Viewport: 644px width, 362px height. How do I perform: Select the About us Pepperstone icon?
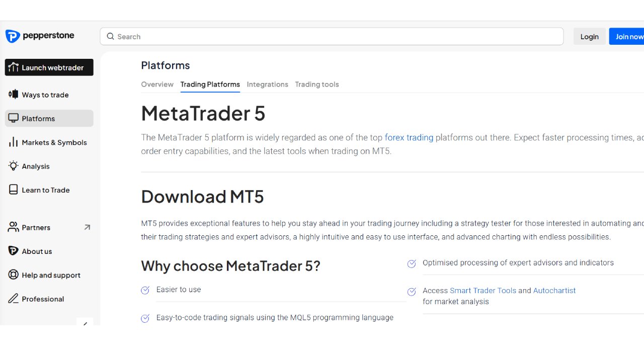click(13, 251)
